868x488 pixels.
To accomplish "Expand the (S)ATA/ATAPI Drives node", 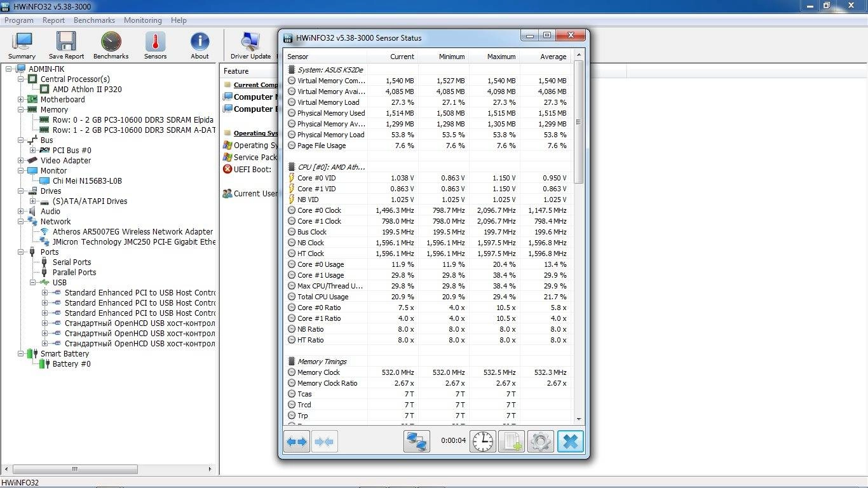I will pos(33,201).
